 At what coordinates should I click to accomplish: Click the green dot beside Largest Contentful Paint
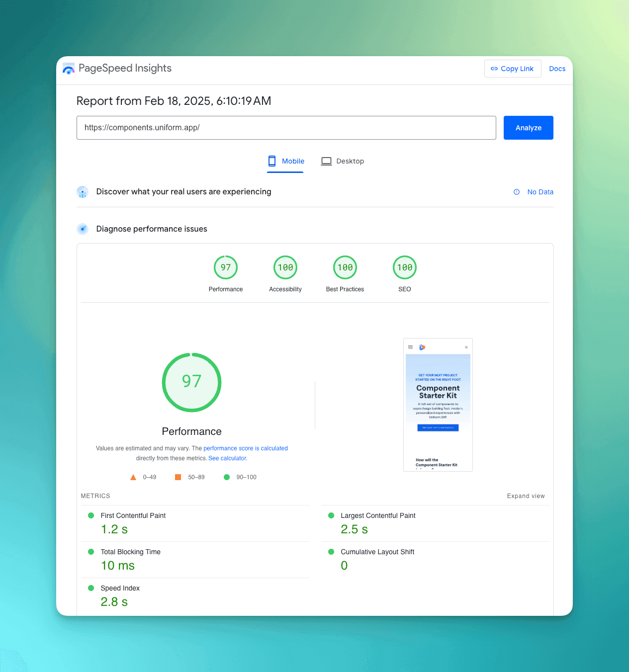tap(331, 515)
